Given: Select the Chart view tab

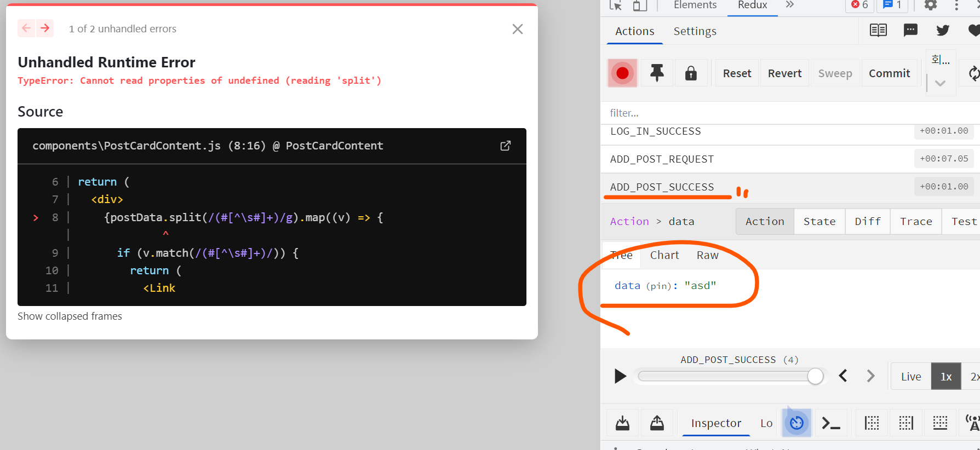Looking at the screenshot, I should coord(664,255).
